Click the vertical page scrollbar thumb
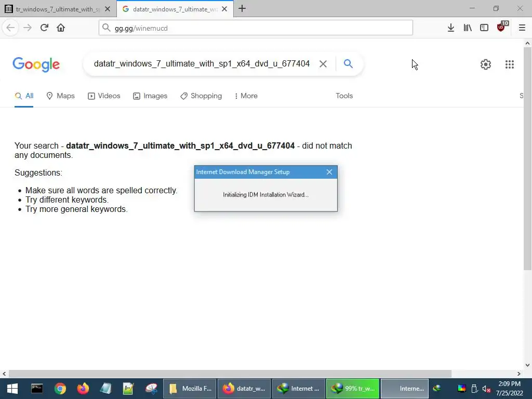 (527, 158)
